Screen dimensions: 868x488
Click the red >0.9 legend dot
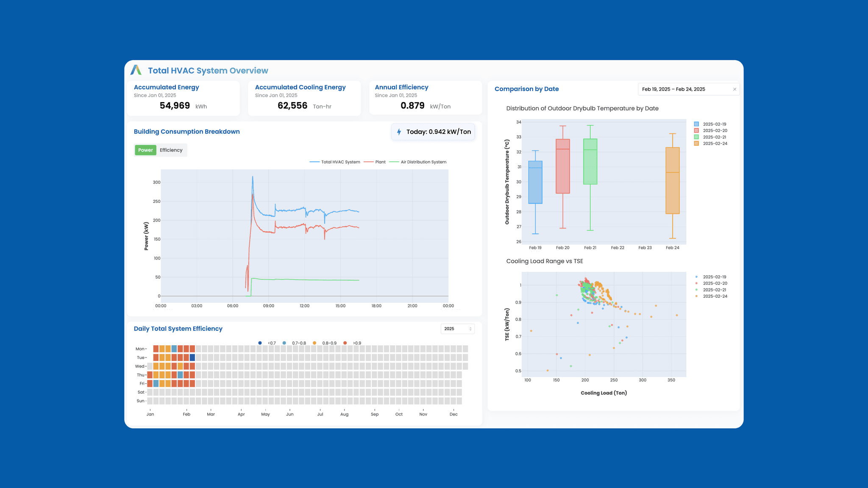click(345, 343)
